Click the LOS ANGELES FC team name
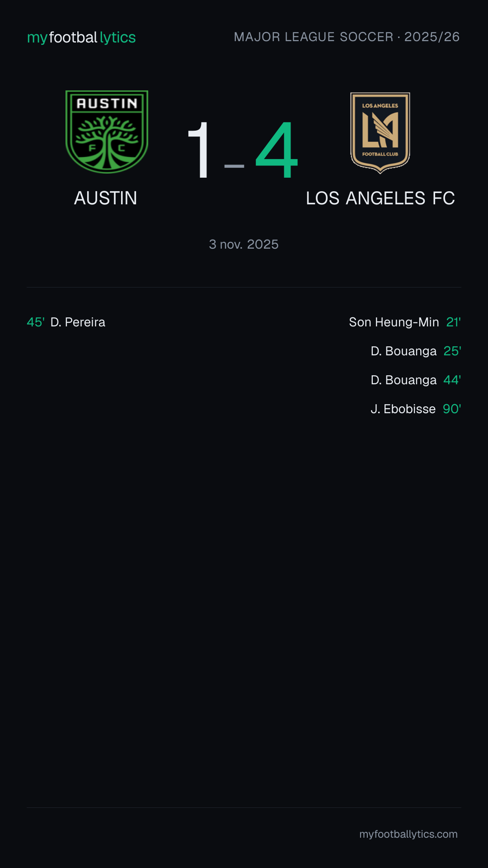 (380, 198)
